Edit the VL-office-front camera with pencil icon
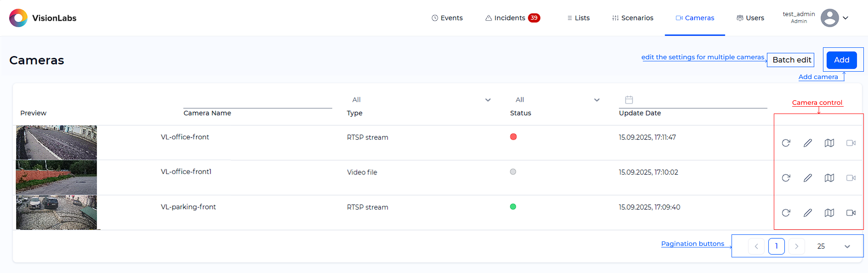The height and width of the screenshot is (273, 868). coord(807,143)
